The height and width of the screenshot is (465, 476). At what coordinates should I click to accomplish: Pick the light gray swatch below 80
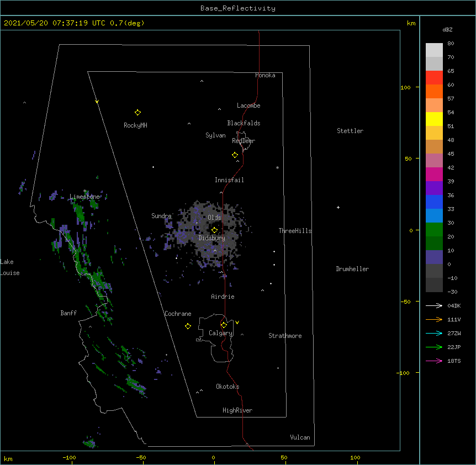(434, 50)
